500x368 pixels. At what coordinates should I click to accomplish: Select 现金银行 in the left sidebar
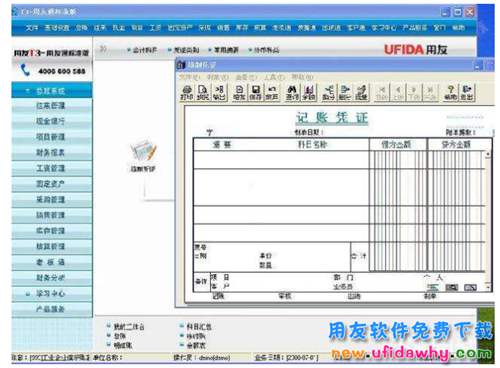[x=52, y=121]
